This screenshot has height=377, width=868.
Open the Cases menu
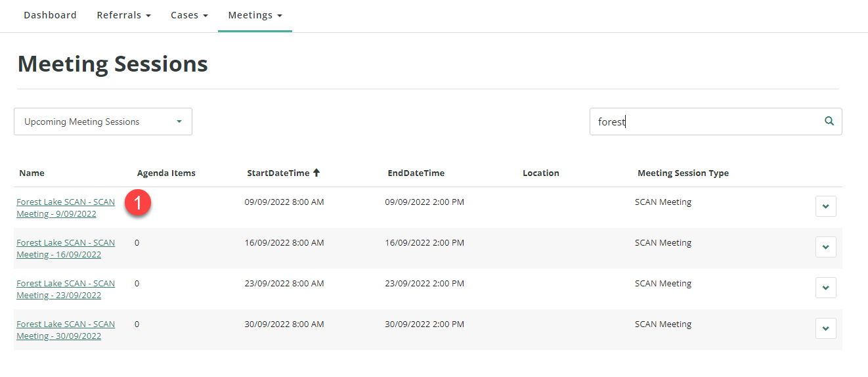pyautogui.click(x=189, y=15)
